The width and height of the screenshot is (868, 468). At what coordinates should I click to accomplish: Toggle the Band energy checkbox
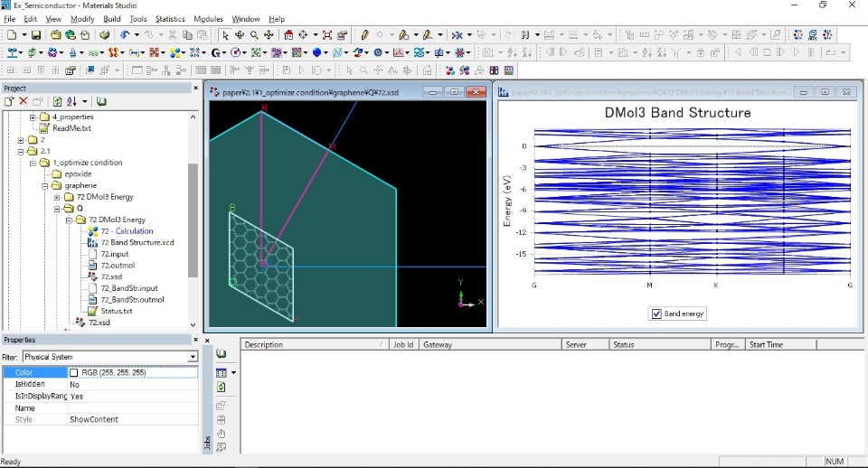click(656, 314)
